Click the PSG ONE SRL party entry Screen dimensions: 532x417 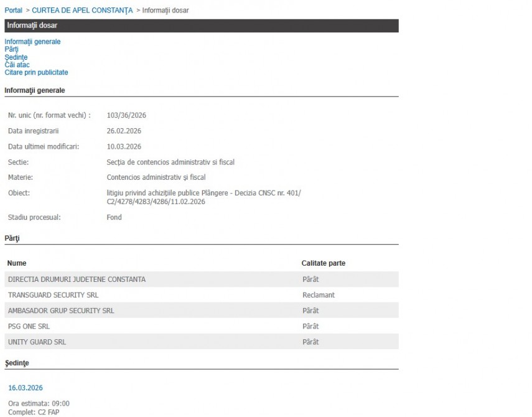click(x=29, y=326)
